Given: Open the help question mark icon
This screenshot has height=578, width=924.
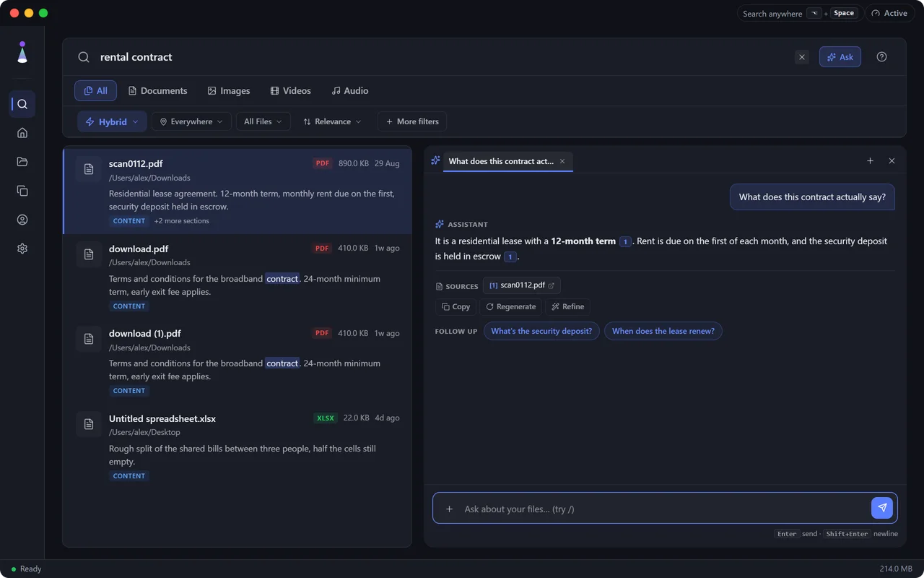Looking at the screenshot, I should tap(881, 57).
